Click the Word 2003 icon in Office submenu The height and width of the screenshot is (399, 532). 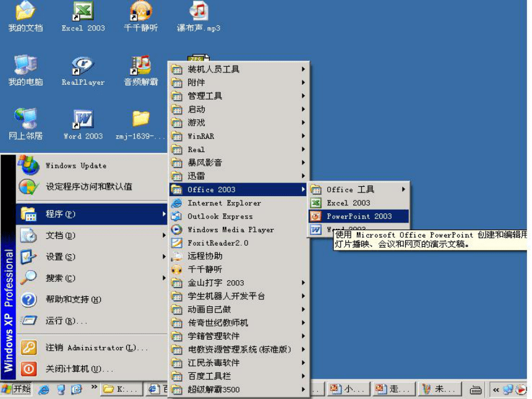(x=315, y=230)
